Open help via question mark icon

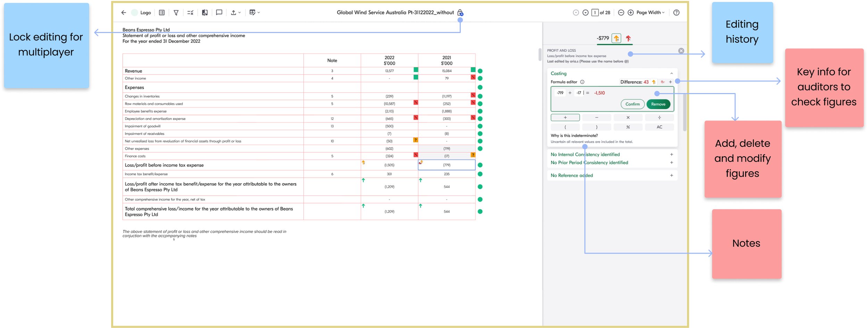(x=676, y=12)
